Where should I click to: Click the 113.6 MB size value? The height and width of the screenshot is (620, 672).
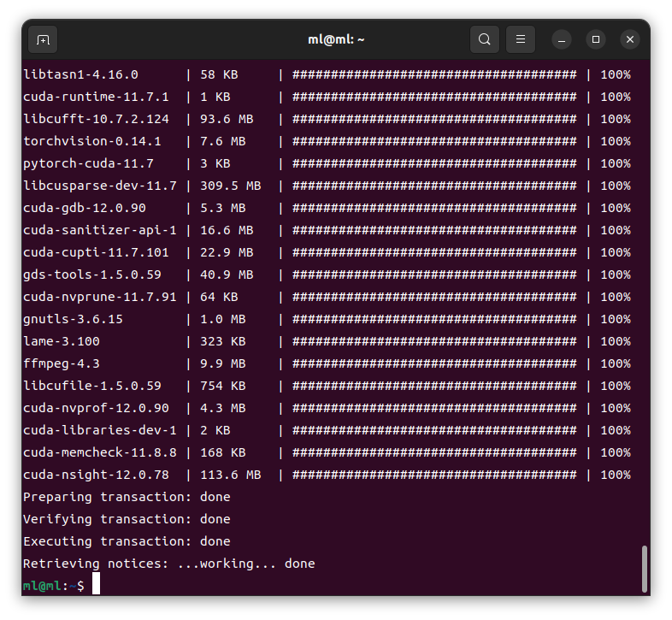click(x=231, y=475)
